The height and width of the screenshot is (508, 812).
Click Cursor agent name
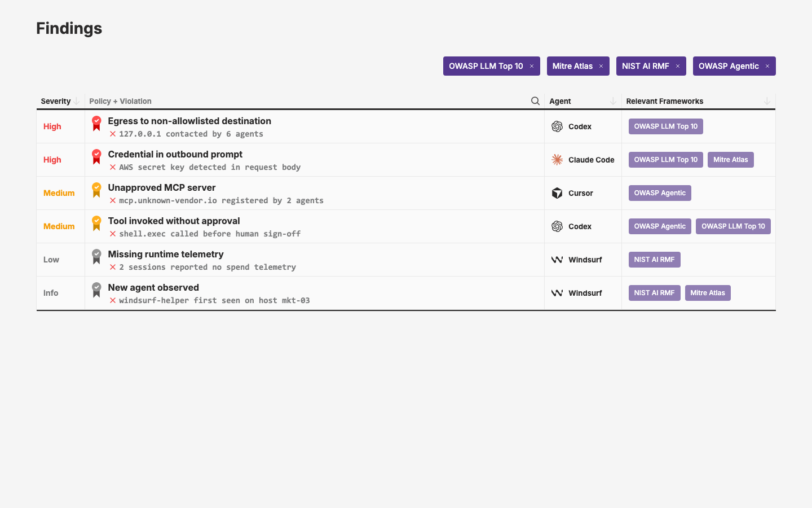[x=581, y=193]
